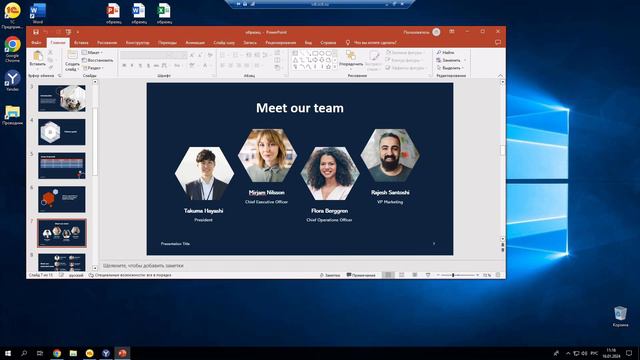Click the Windows Start button
640x360 pixels.
point(8,353)
